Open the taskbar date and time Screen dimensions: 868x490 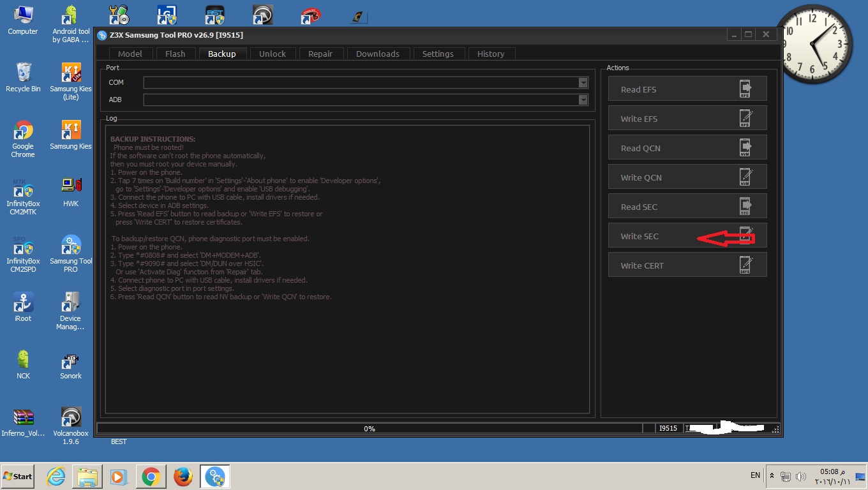(x=833, y=477)
